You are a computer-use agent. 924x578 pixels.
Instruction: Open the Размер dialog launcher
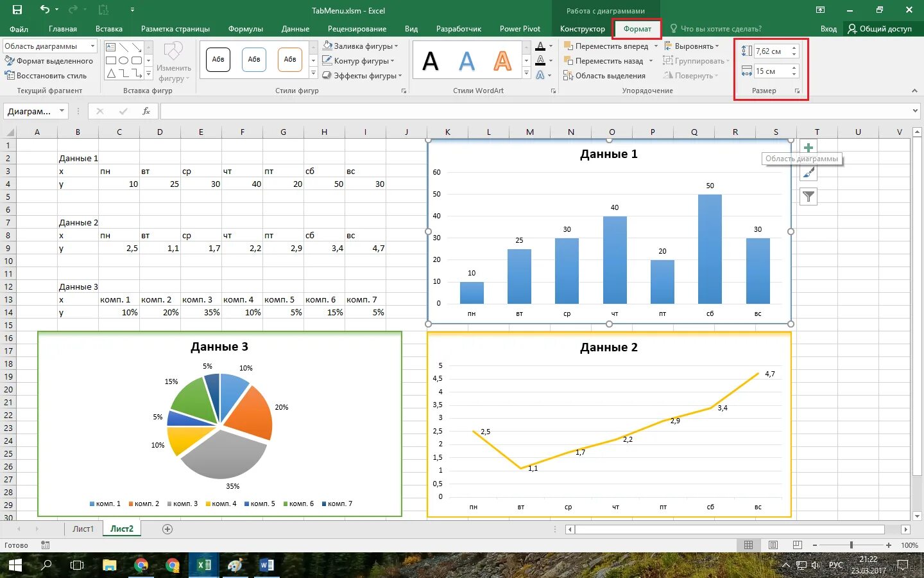(798, 91)
